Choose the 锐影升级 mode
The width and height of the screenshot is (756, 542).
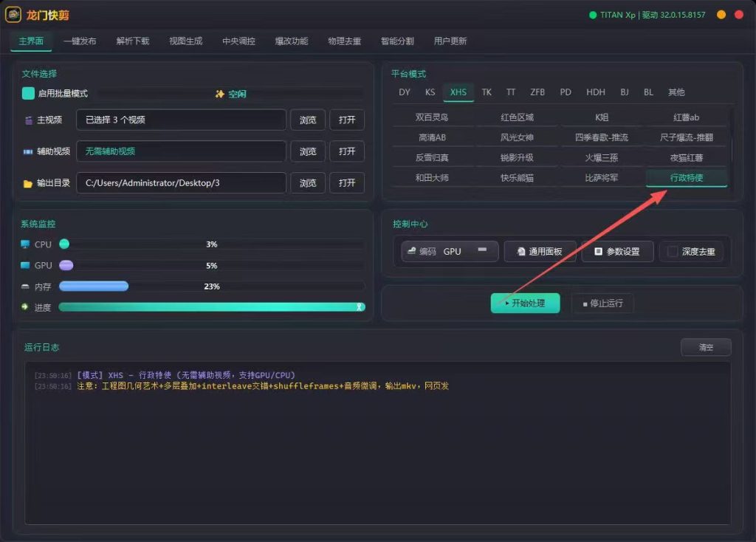coord(517,158)
